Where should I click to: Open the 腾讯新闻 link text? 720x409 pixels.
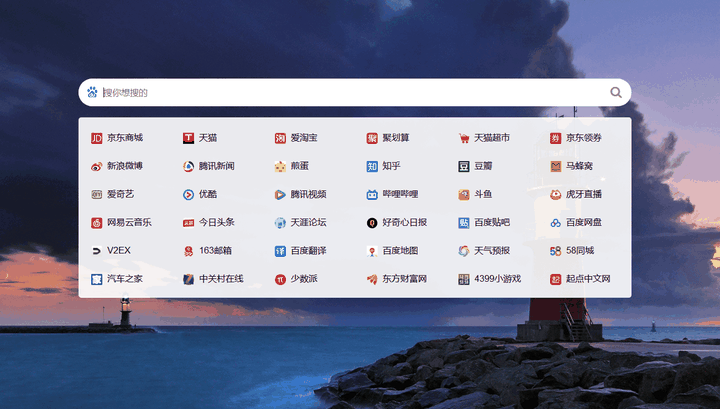pos(217,166)
